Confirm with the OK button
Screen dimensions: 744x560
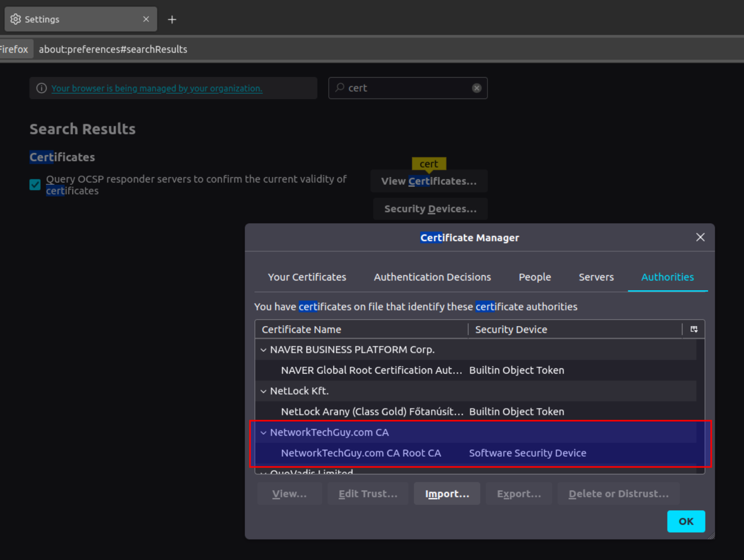click(x=686, y=521)
